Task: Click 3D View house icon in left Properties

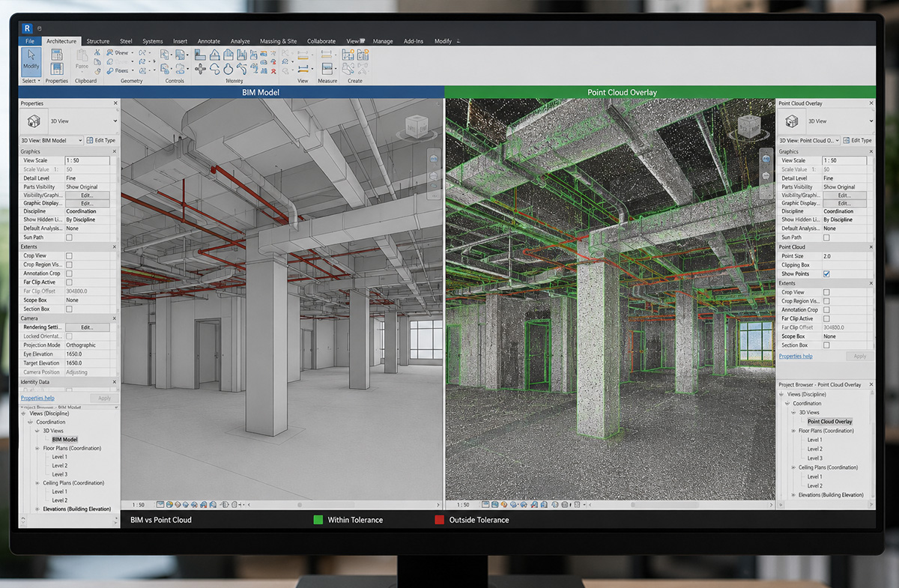Action: [x=34, y=121]
